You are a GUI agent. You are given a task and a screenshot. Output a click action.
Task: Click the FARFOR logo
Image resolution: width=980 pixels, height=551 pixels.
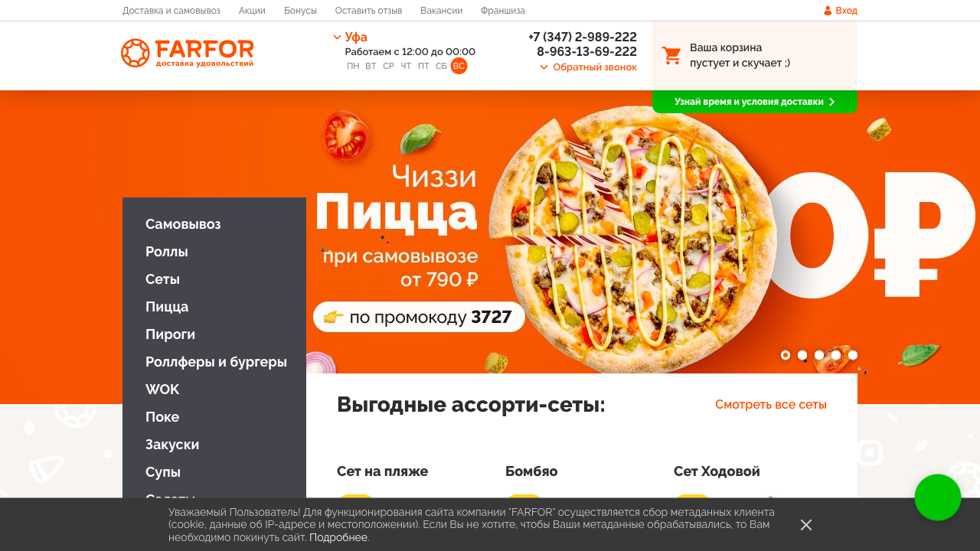click(188, 54)
